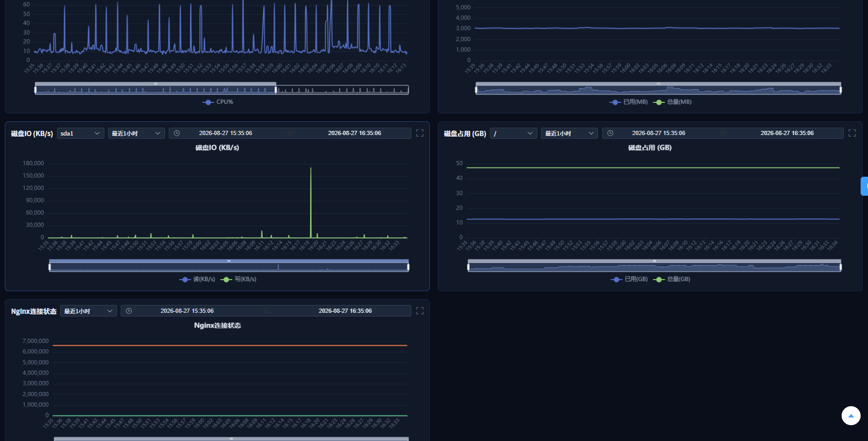Click the clock icon in the 磁盘占用 time range
Image resolution: width=868 pixels, height=441 pixels.
[x=610, y=133]
